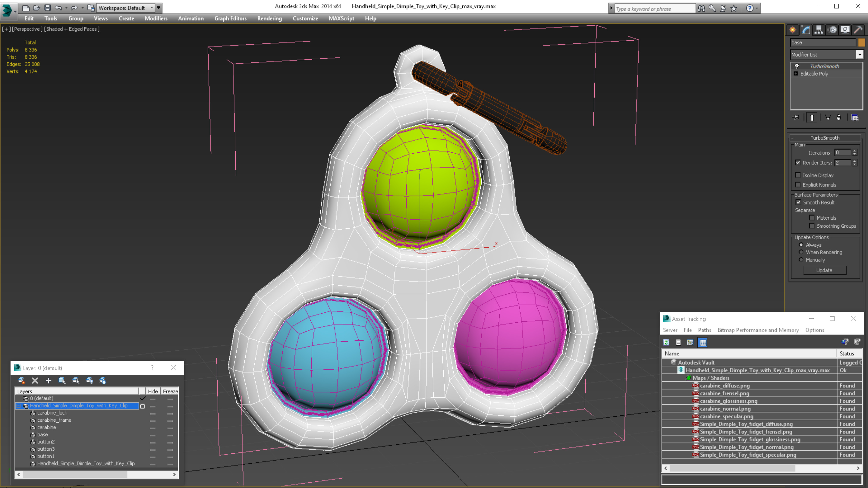Refresh the Asset Tracking list

(x=666, y=343)
